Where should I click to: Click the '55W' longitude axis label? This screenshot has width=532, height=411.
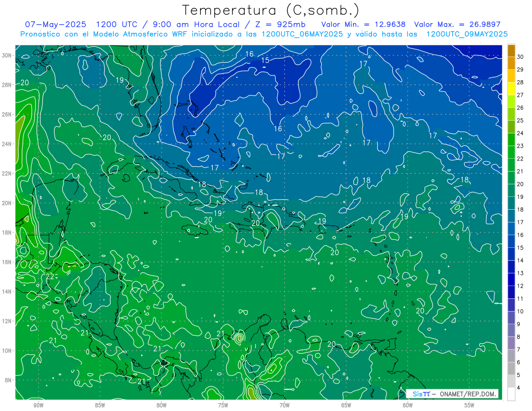click(x=469, y=405)
